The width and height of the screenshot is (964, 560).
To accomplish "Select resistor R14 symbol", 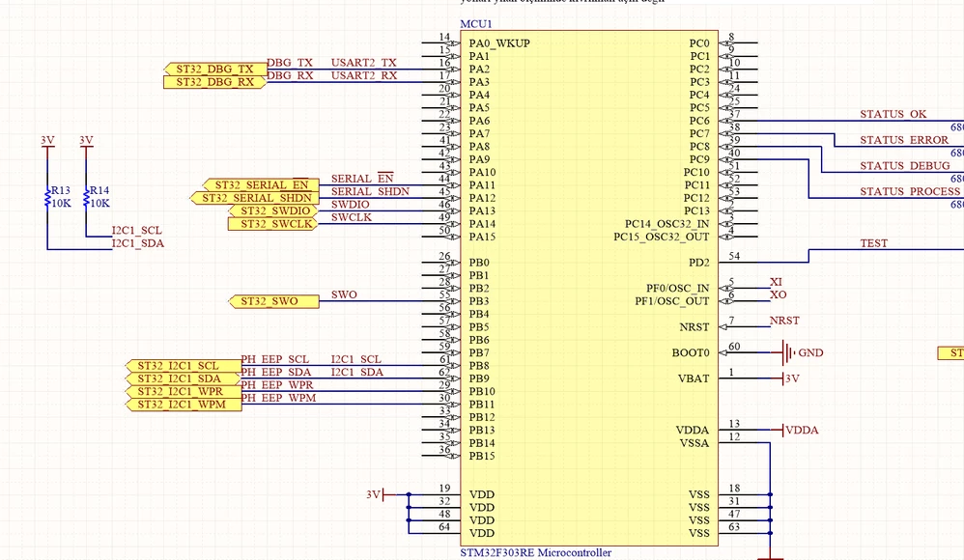I will click(86, 197).
